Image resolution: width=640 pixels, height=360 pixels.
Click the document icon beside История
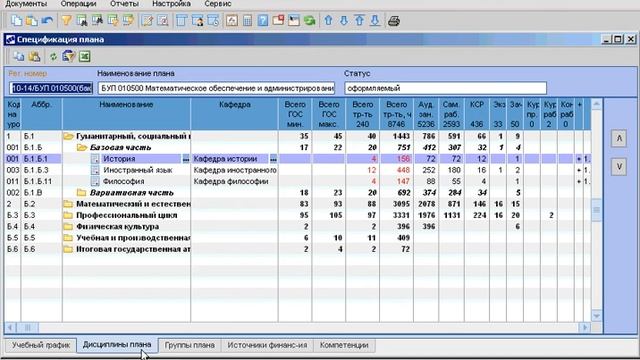click(x=95, y=159)
